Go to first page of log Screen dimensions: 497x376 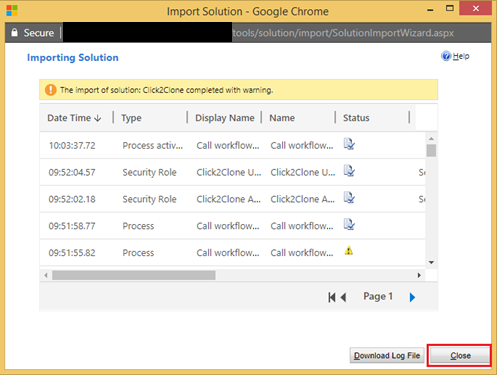(x=332, y=297)
